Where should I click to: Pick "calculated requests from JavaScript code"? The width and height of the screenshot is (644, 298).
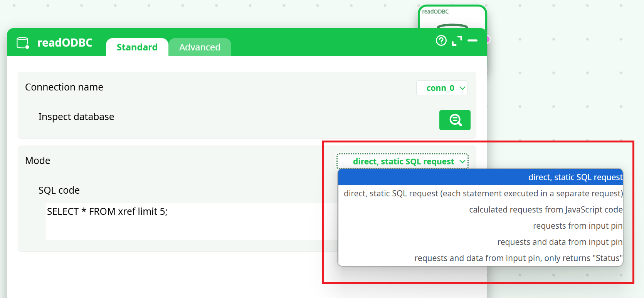tap(480, 210)
